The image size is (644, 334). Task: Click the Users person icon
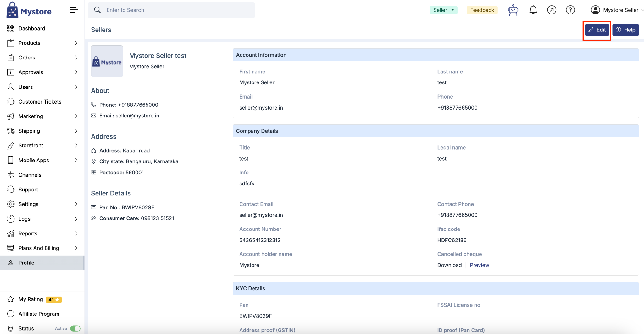coord(11,87)
